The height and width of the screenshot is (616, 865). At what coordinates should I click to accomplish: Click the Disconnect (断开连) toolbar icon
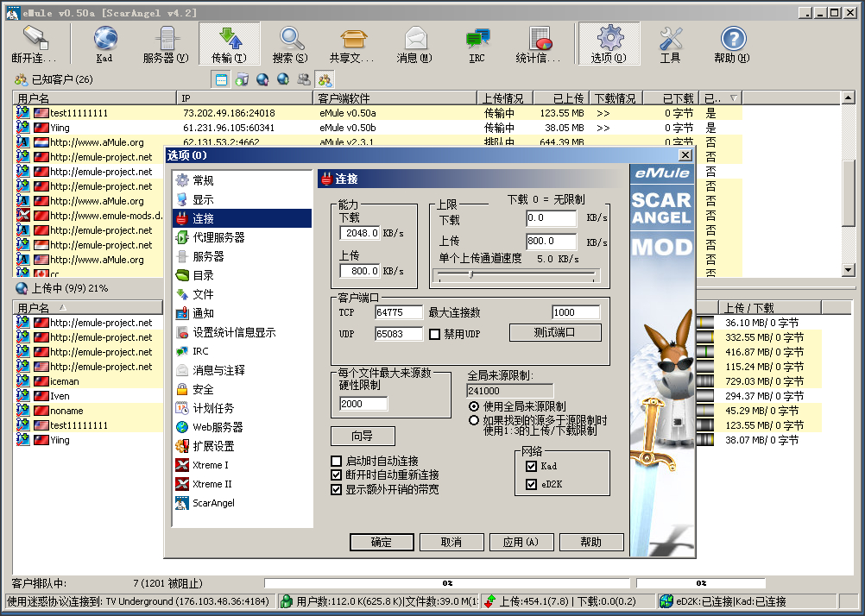coord(35,44)
